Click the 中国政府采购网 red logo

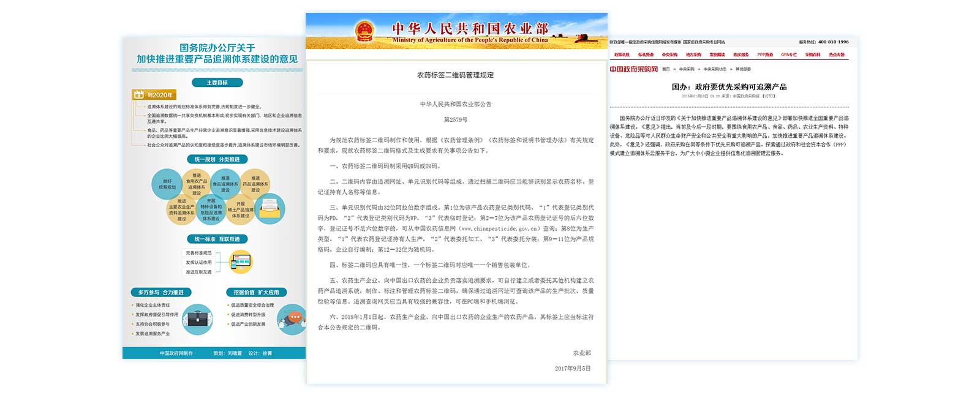(633, 69)
